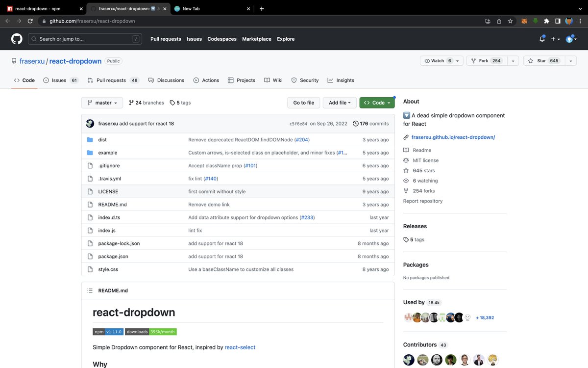Open new browser tab with plus icon
Image resolution: width=588 pixels, height=368 pixels.
(x=262, y=8)
